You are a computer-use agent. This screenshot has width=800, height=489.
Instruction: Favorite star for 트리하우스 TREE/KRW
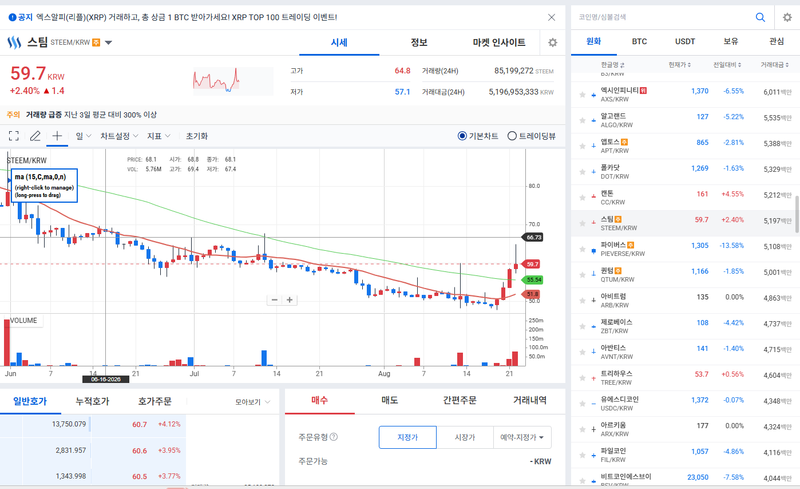coord(582,378)
